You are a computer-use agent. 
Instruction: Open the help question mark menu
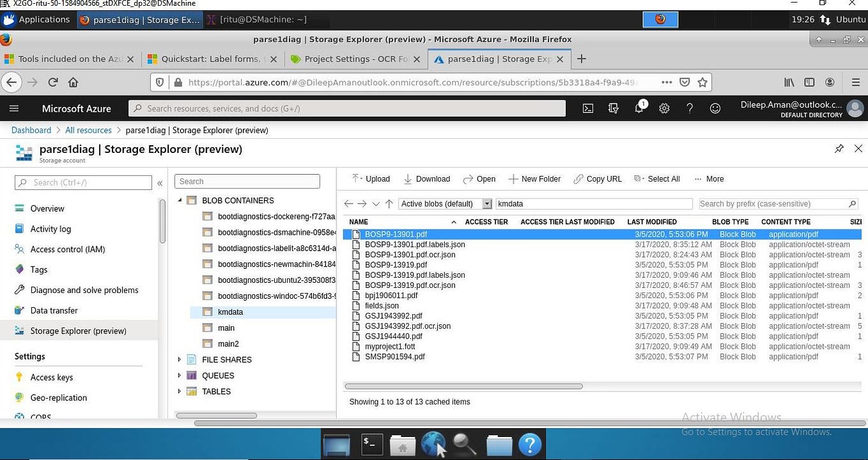[690, 108]
